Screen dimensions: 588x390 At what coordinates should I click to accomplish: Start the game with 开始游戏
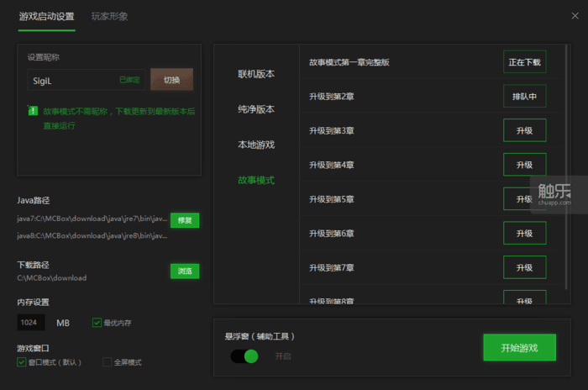519,347
